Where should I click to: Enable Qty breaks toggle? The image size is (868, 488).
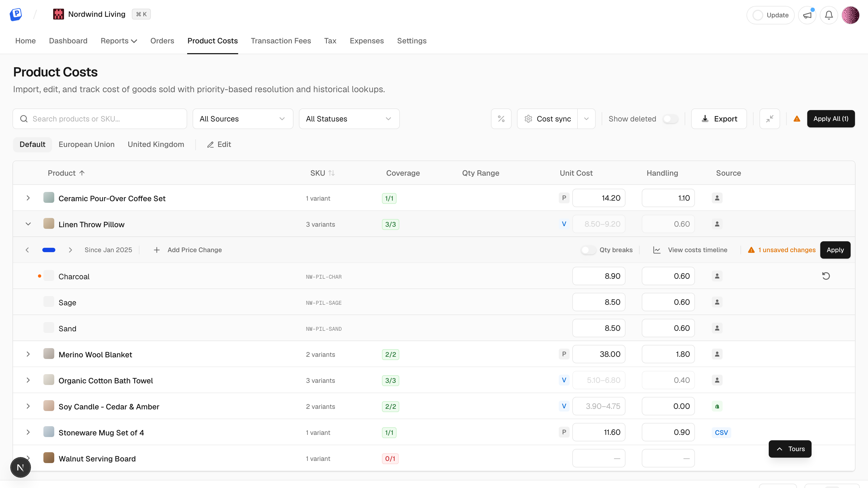coord(588,250)
